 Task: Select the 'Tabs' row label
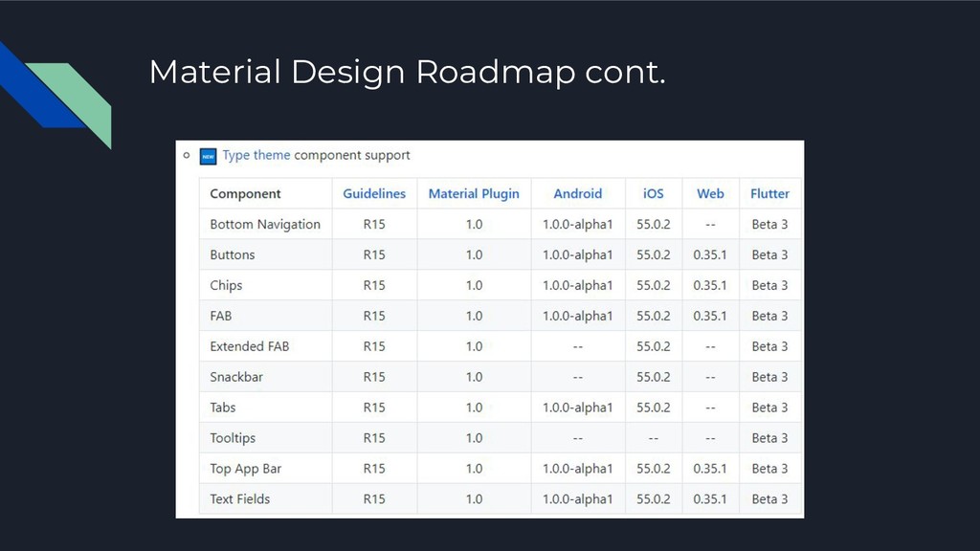(222, 408)
